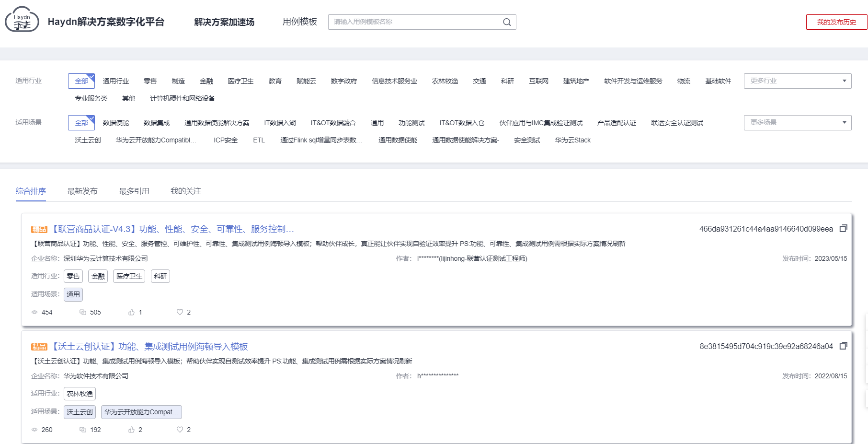The width and height of the screenshot is (868, 444).
Task: Click publish date 2022/08/15
Action: (831, 376)
